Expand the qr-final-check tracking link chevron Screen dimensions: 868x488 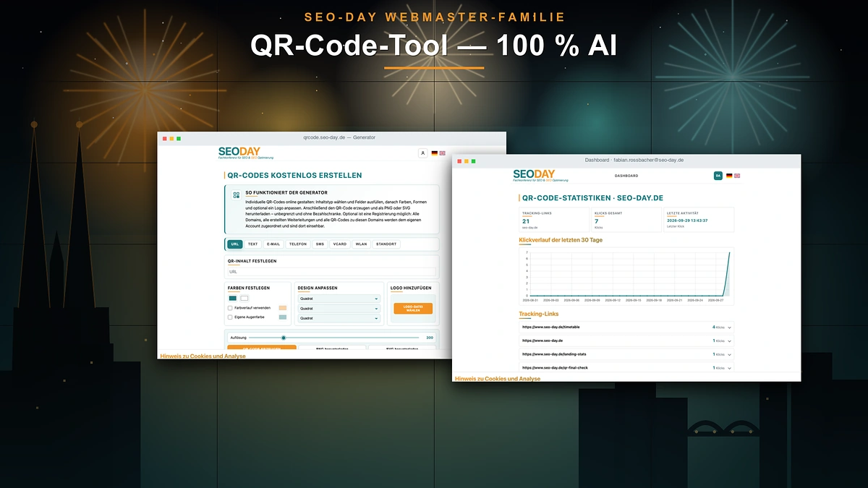tap(729, 368)
